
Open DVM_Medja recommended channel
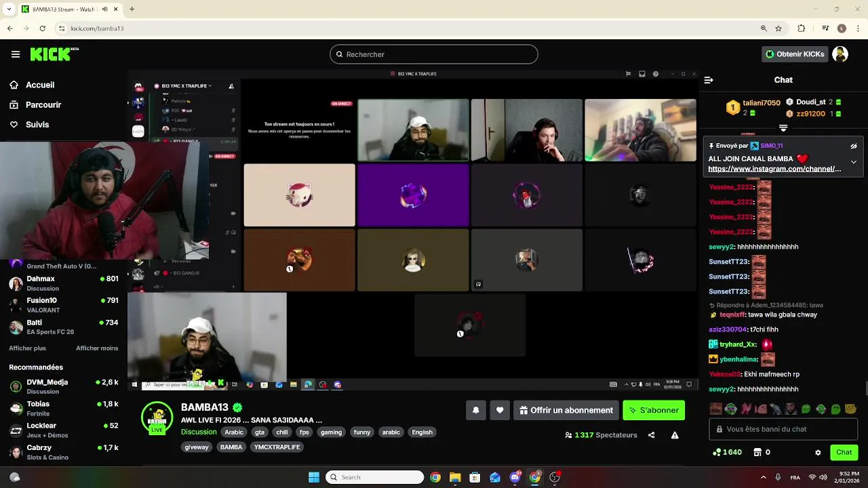63,386
